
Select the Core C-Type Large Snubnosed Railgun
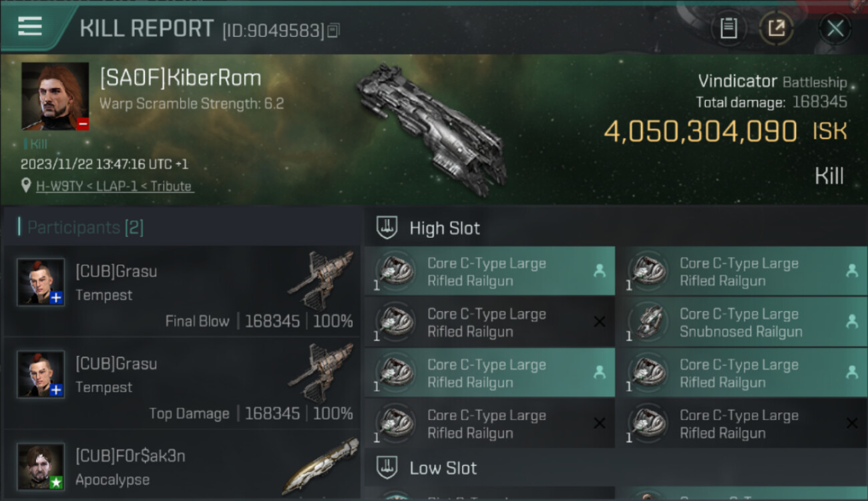(742, 322)
